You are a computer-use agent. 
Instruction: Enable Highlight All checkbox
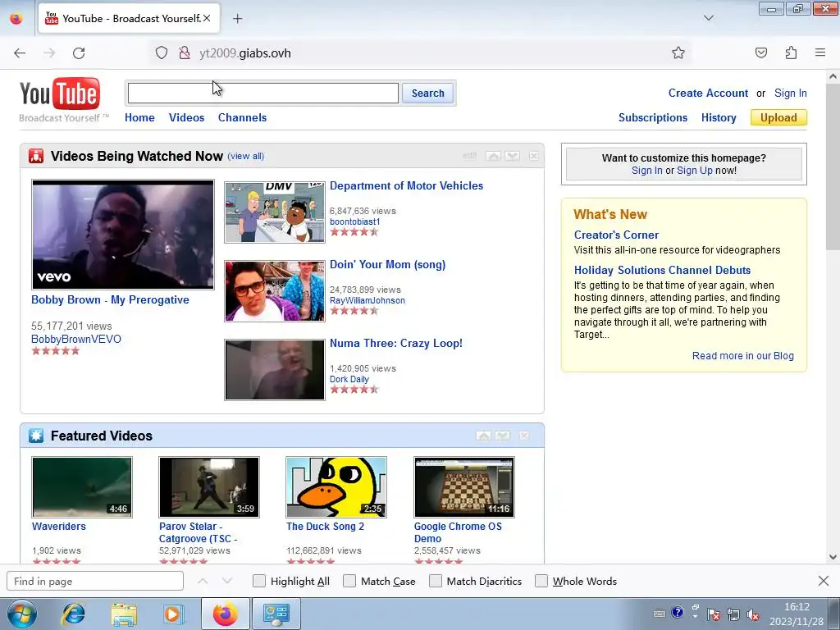tap(258, 581)
